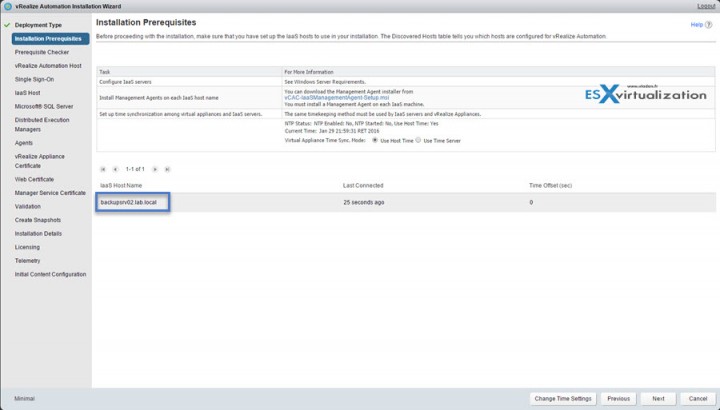Viewport: 720px width, 410px height.
Task: Go to Licensing step
Action: 27,247
